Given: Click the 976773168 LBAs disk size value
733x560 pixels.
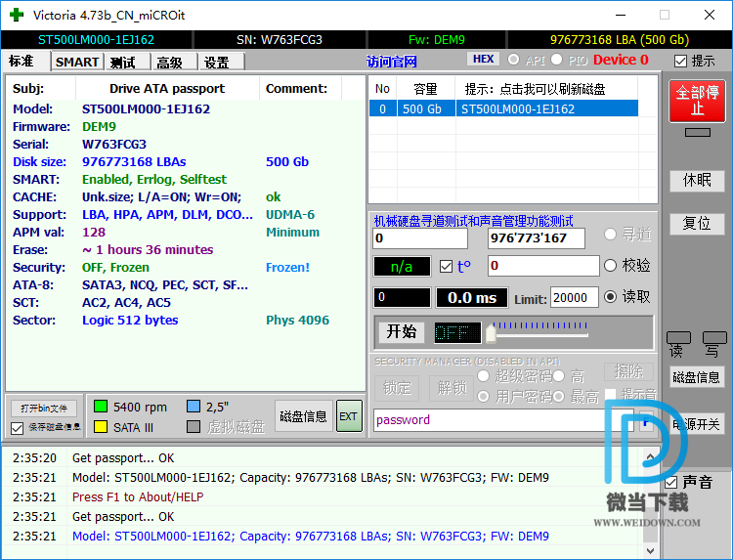Looking at the screenshot, I should [134, 161].
